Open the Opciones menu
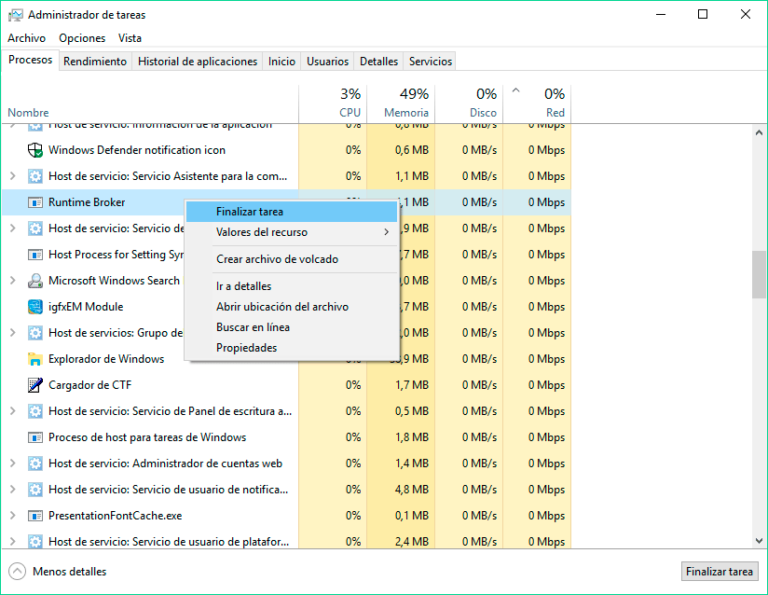Viewport: 768px width, 595px height. [x=82, y=38]
